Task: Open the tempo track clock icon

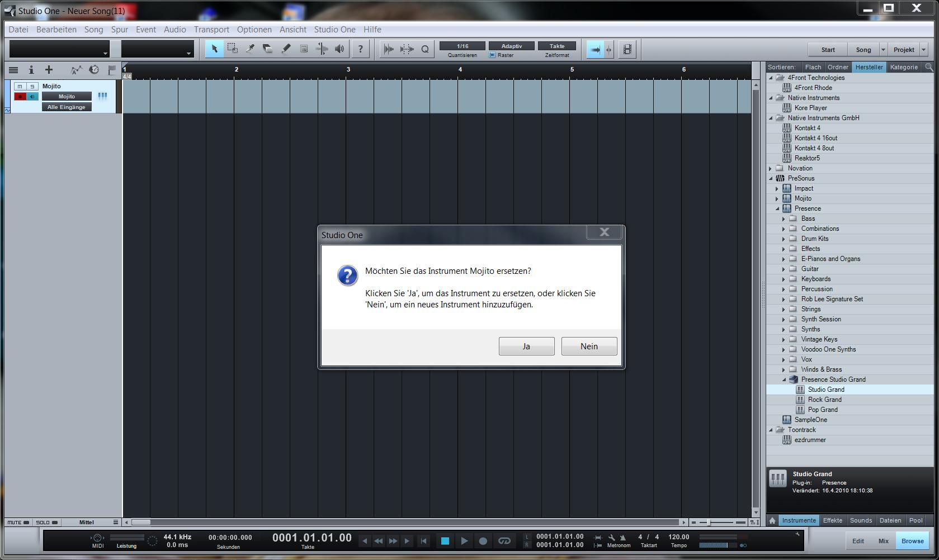Action: tap(94, 70)
